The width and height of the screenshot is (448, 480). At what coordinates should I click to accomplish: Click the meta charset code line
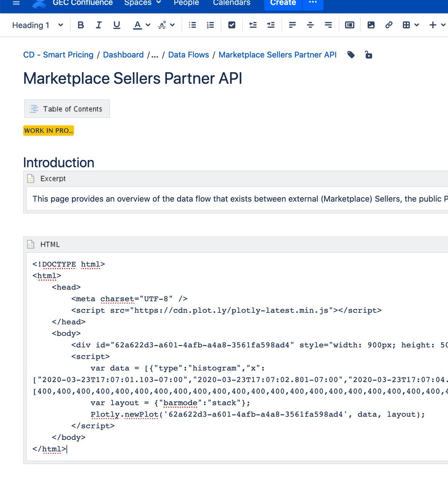tap(129, 299)
